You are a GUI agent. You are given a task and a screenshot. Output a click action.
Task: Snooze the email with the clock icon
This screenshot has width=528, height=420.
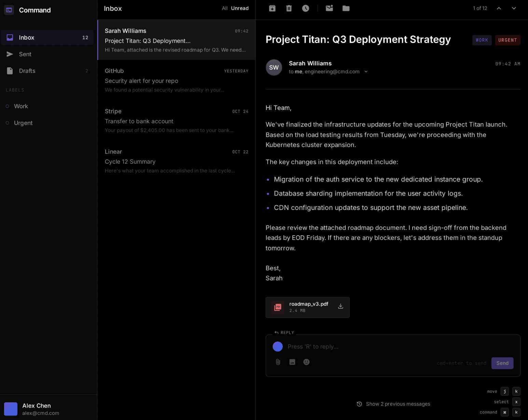point(305,8)
